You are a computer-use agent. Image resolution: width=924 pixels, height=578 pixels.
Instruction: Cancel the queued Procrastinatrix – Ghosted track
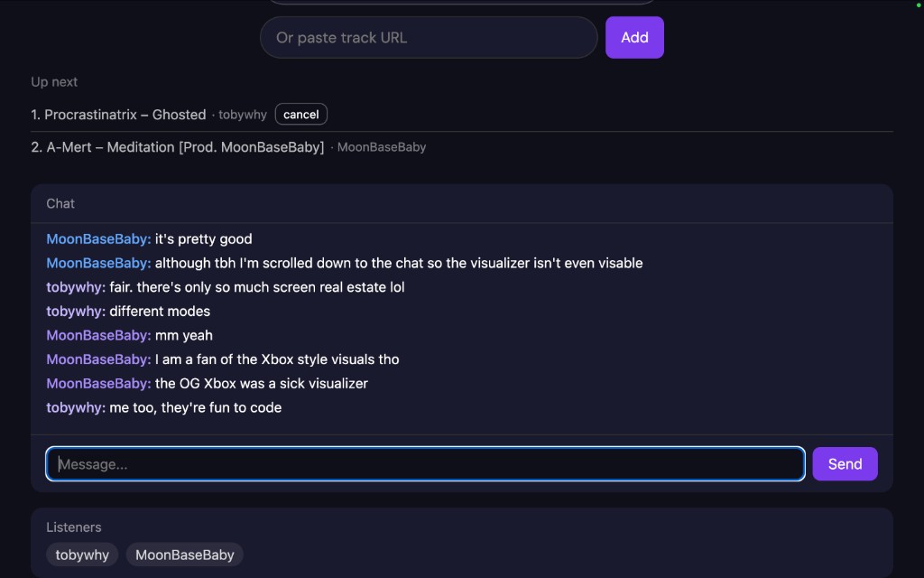(300, 115)
